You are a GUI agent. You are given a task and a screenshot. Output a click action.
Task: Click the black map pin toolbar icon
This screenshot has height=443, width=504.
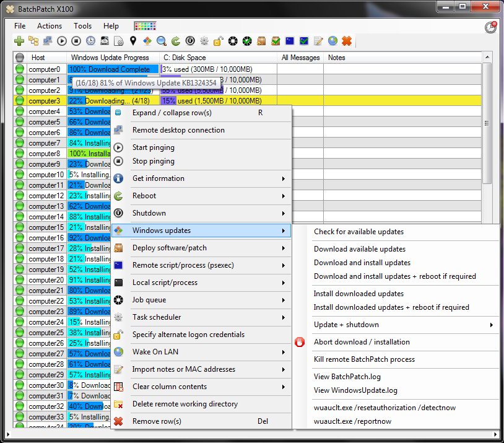(133, 41)
